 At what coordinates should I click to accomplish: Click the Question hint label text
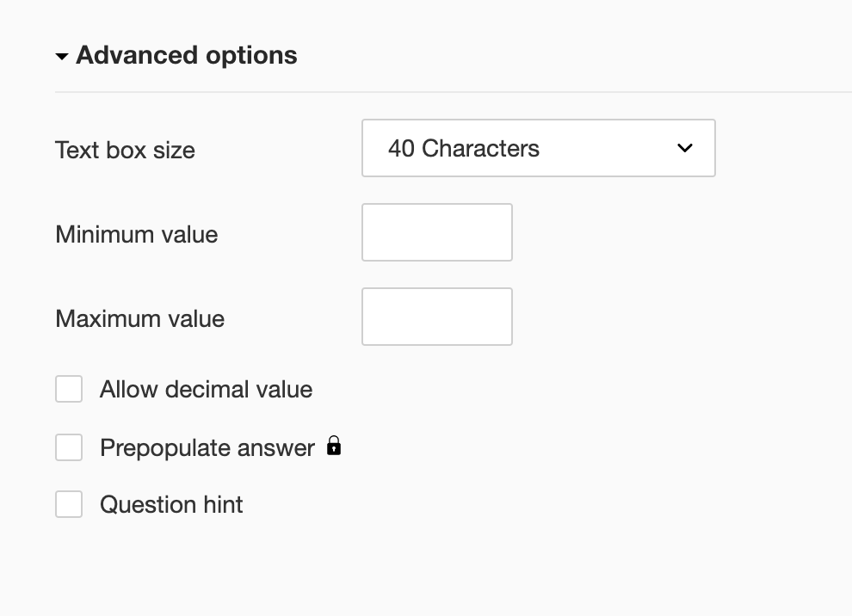point(171,504)
